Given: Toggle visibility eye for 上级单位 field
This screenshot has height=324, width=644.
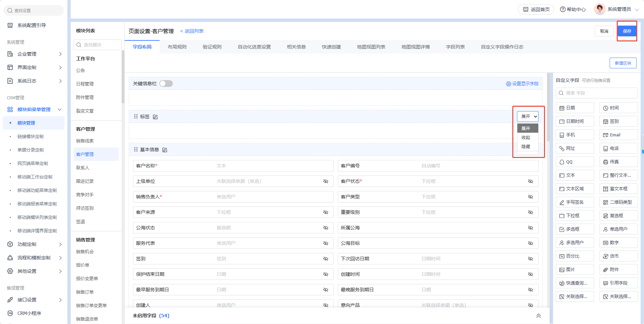Looking at the screenshot, I should pyautogui.click(x=326, y=181).
